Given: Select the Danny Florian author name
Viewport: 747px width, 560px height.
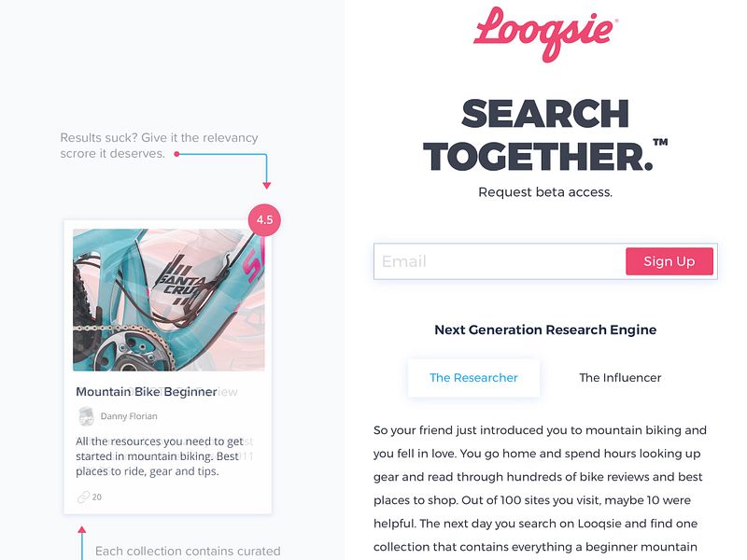Looking at the screenshot, I should (129, 416).
